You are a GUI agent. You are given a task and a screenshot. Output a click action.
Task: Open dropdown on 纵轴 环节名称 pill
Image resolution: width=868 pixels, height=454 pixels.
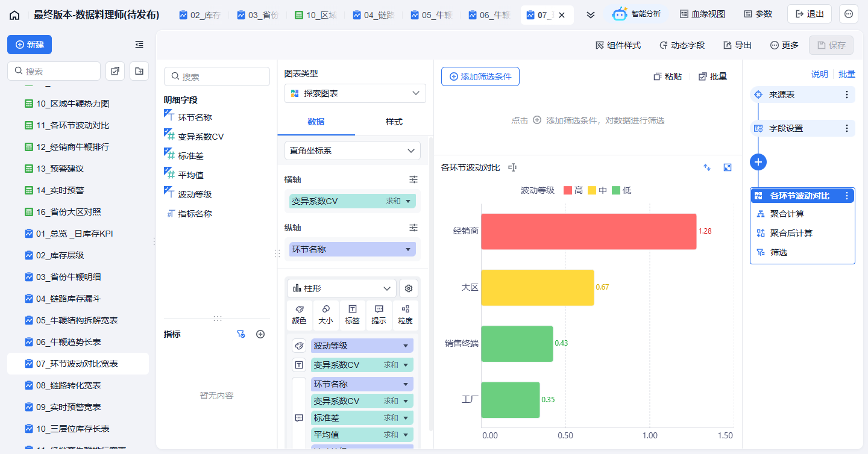point(408,249)
